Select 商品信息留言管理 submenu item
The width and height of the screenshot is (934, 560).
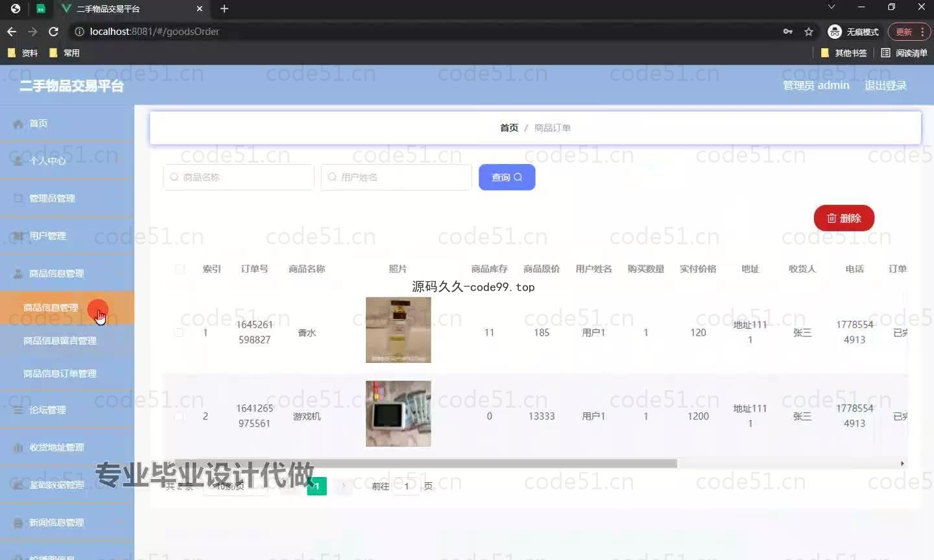point(67,341)
